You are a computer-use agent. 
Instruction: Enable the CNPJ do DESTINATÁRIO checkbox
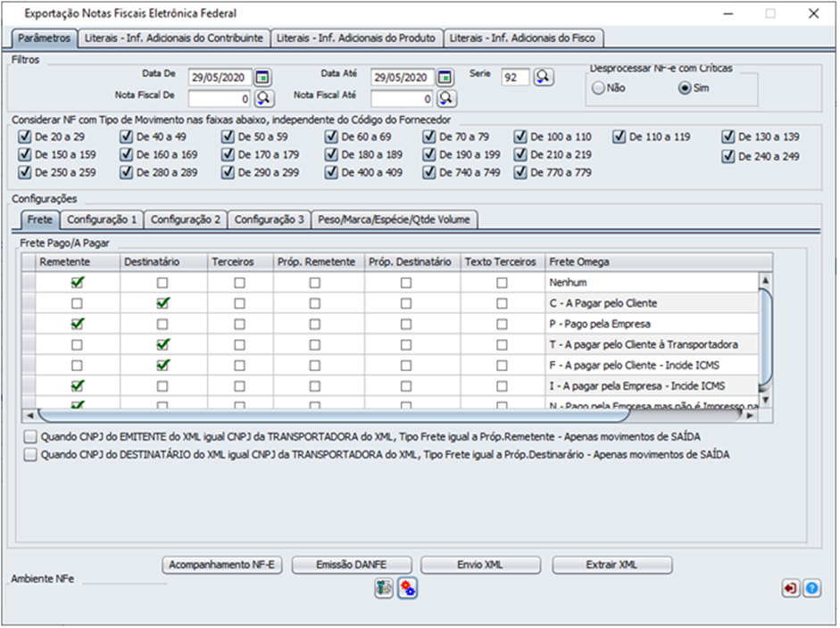30,455
